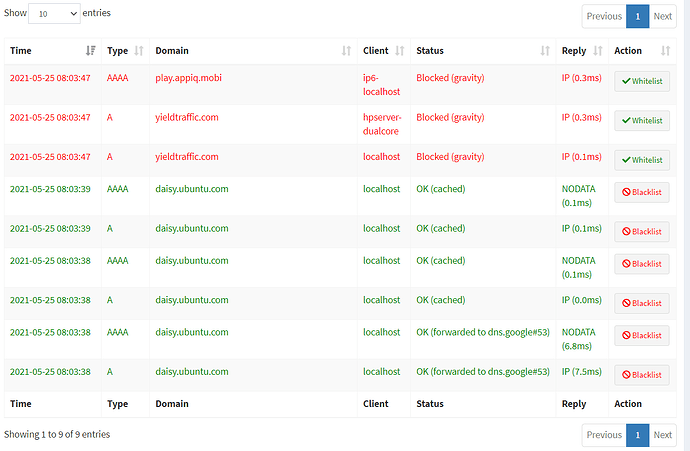Whitelist yieldtraffic.com from localhost client

click(x=642, y=159)
